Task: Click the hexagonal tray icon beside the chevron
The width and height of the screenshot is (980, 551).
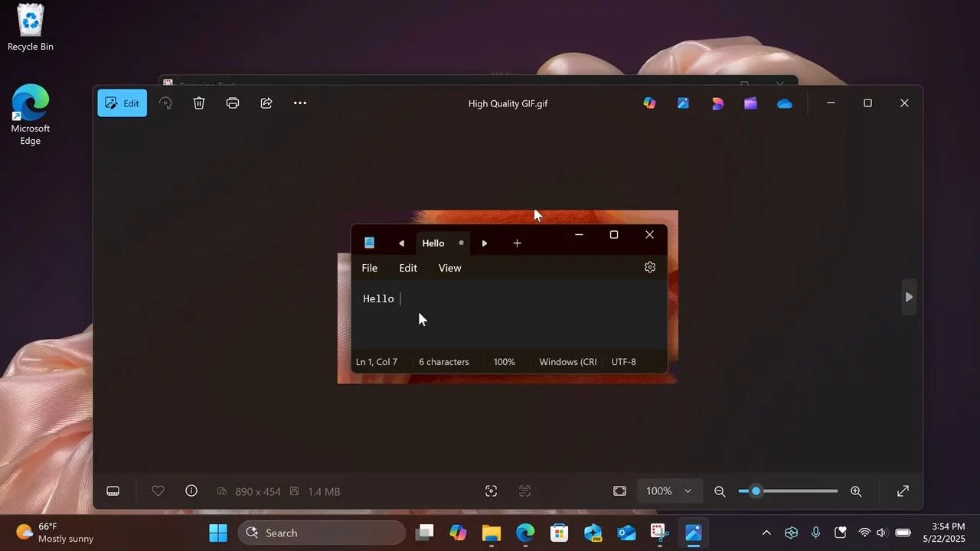Action: [x=792, y=533]
